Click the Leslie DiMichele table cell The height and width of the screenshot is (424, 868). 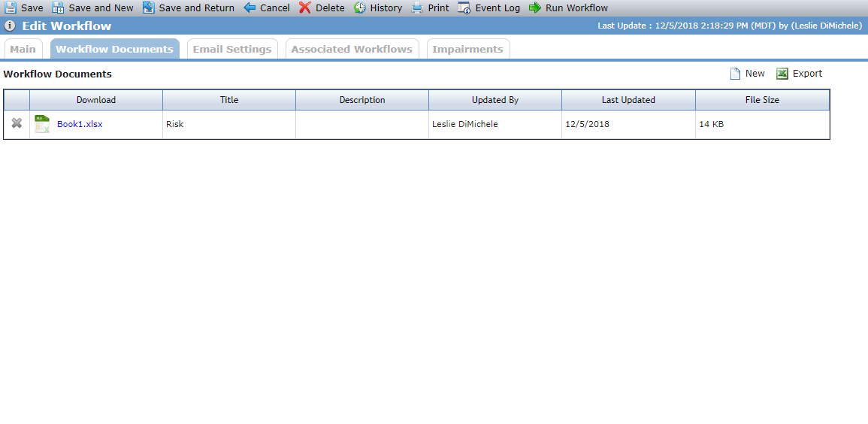click(x=495, y=125)
